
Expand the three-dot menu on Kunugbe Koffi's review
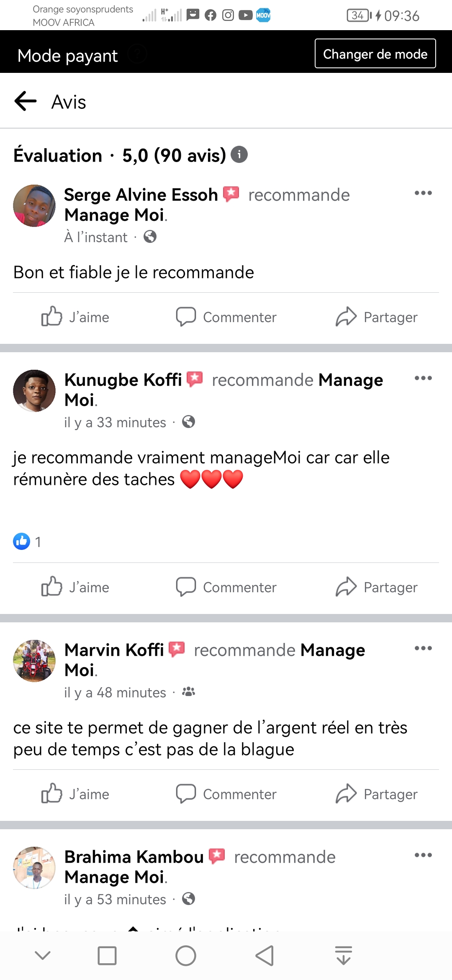tap(423, 378)
